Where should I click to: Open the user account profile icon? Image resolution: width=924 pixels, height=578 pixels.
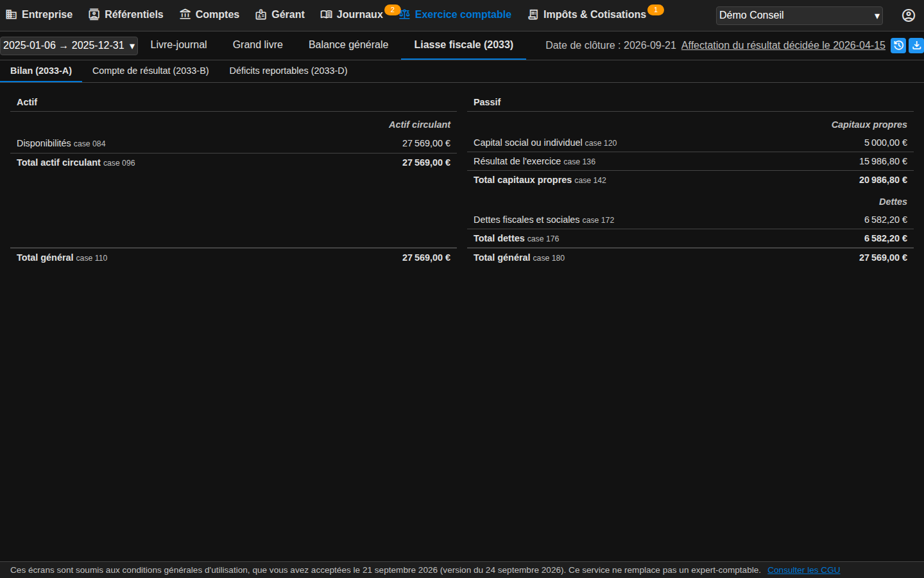pos(909,15)
